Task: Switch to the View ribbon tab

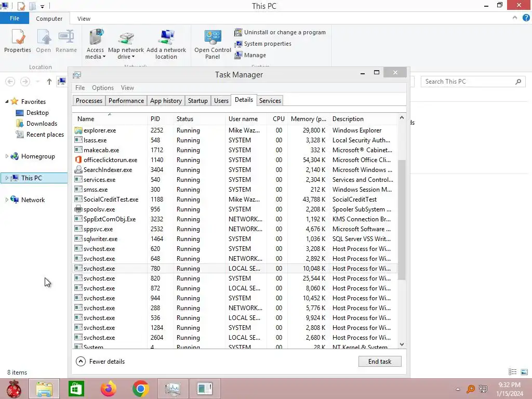Action: pos(84,19)
